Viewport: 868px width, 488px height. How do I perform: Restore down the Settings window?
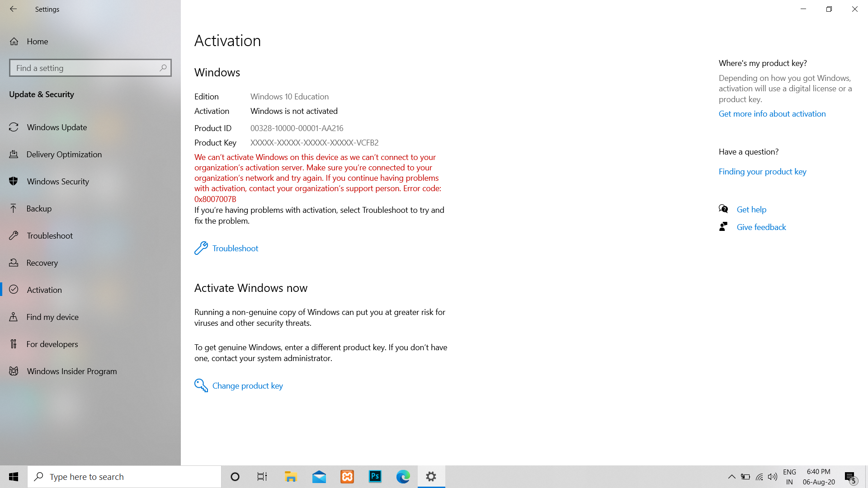coord(829,9)
